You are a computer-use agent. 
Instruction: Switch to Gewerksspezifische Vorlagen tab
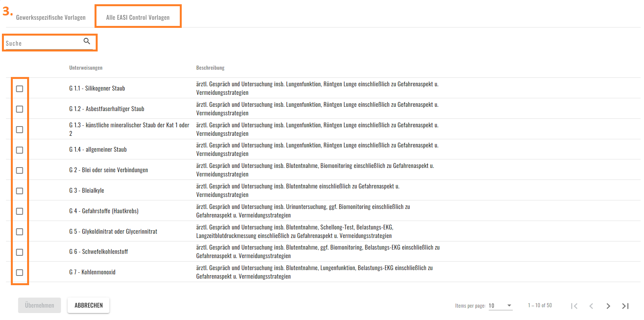pos(51,17)
